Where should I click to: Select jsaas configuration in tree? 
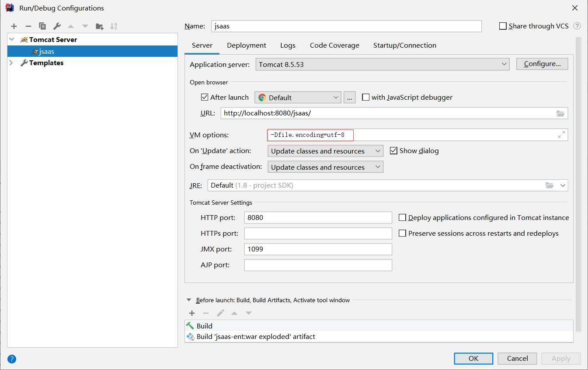pos(92,51)
